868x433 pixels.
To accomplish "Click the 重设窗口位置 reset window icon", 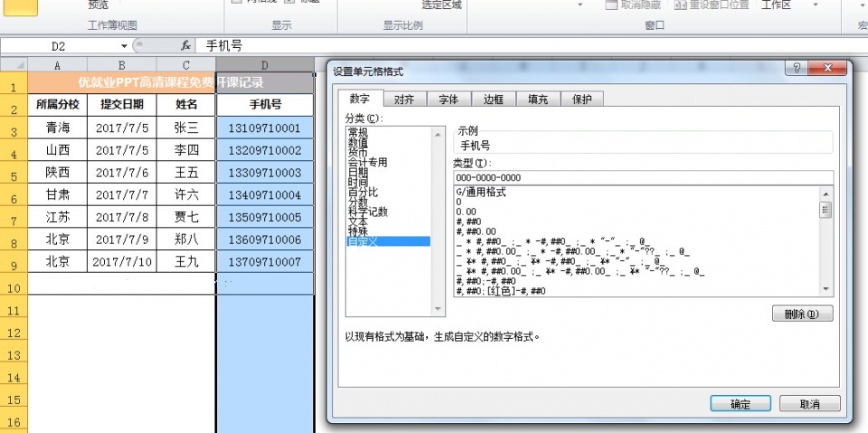I will pyautogui.click(x=681, y=5).
